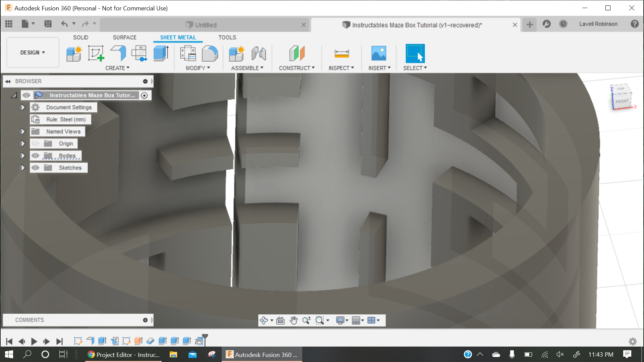Select the sheet metal Flange tool
The width and height of the screenshot is (644, 362).
tap(118, 54)
